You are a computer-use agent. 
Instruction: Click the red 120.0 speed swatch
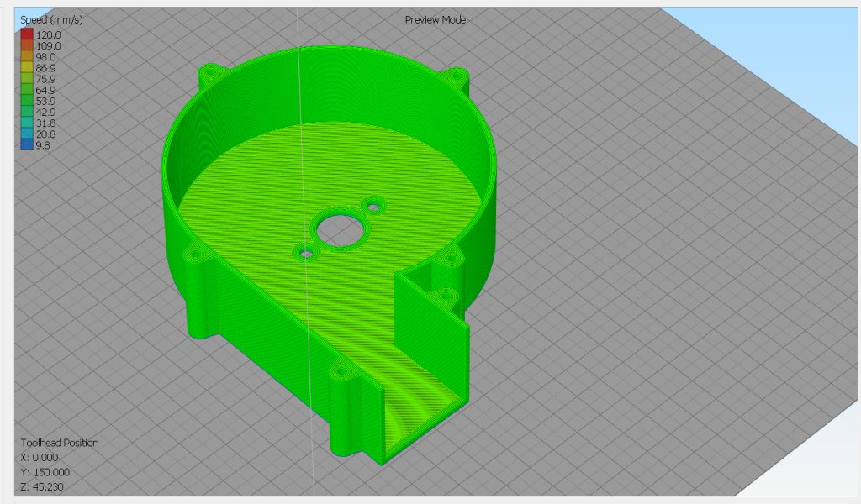pyautogui.click(x=27, y=34)
